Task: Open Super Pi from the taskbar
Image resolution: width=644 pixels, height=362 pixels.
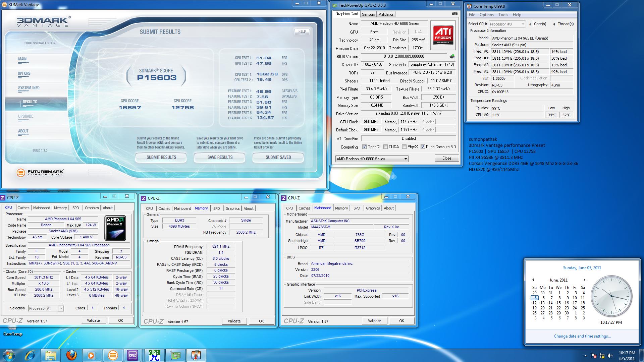Action: 154,355
